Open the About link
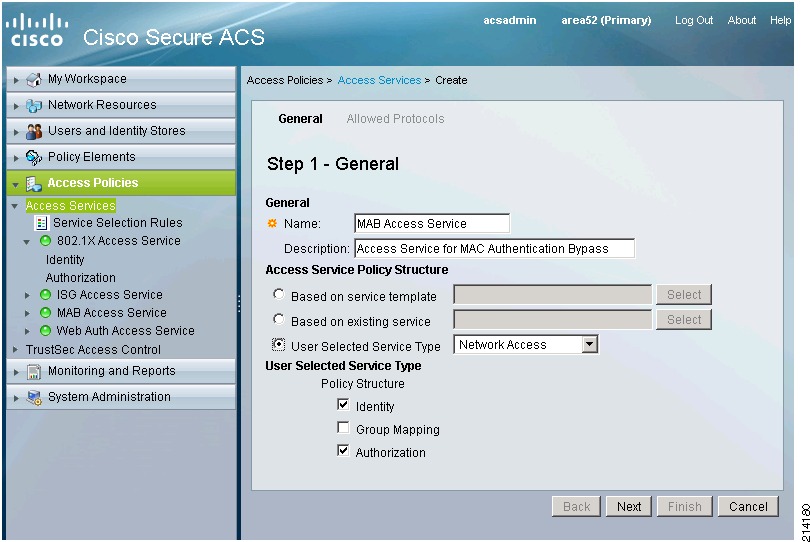810x542 pixels. click(741, 20)
